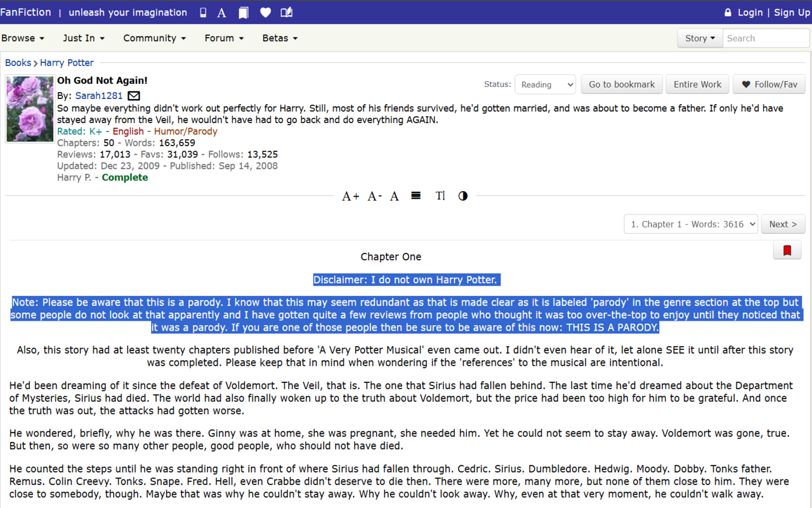Click the stacked lines icon in story toolbar
This screenshot has width=812, height=508.
pos(416,196)
